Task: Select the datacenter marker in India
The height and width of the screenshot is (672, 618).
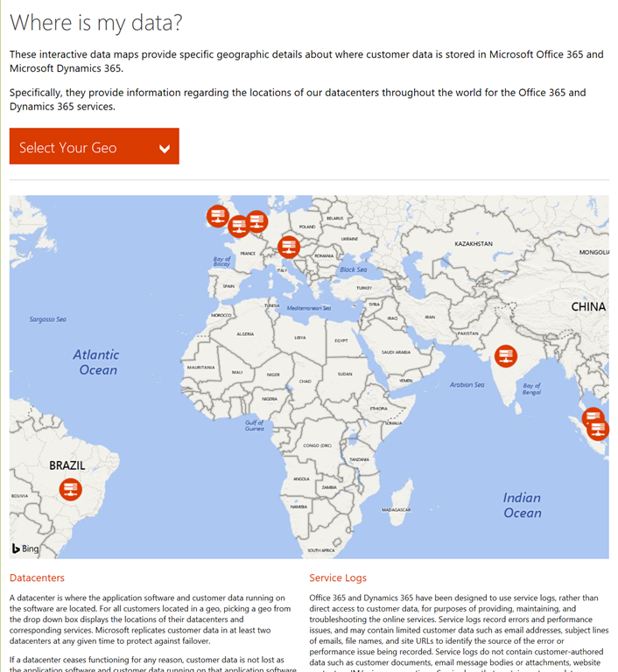Action: click(x=505, y=356)
